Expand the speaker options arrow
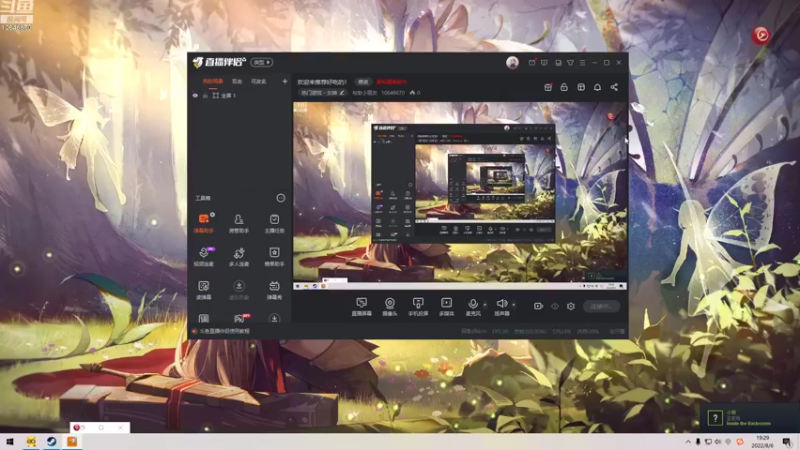The image size is (800, 450). point(513,305)
